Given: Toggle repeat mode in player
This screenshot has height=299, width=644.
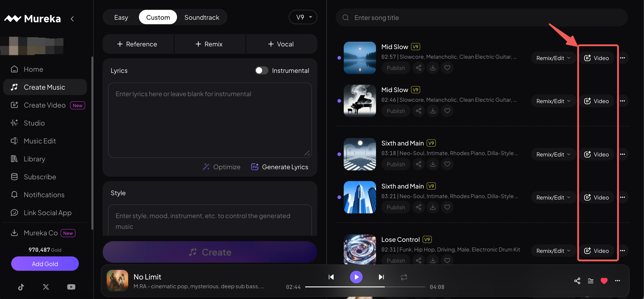Looking at the screenshot, I should (404, 277).
